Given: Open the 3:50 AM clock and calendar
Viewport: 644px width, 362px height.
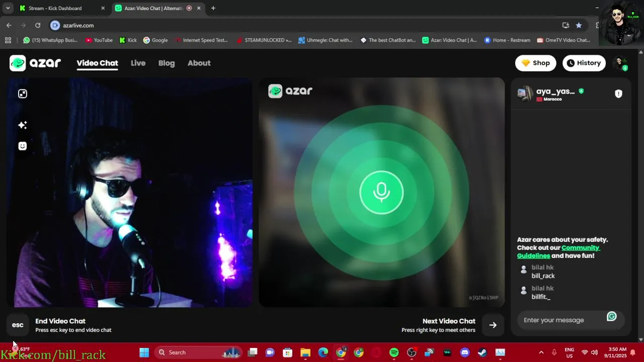Looking at the screenshot, I should (x=617, y=352).
